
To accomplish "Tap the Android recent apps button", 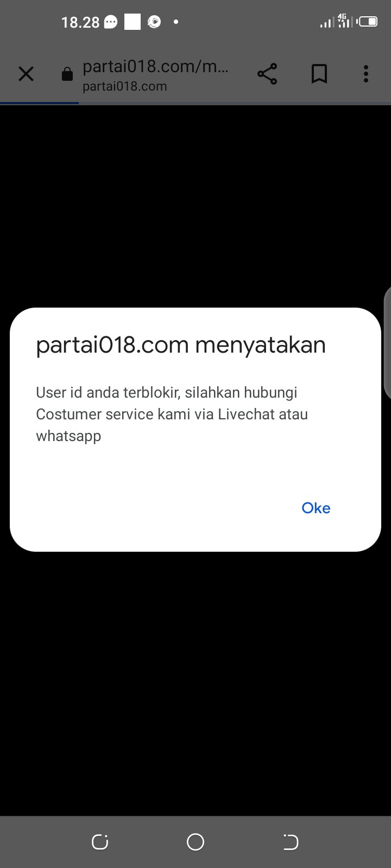I will click(100, 841).
